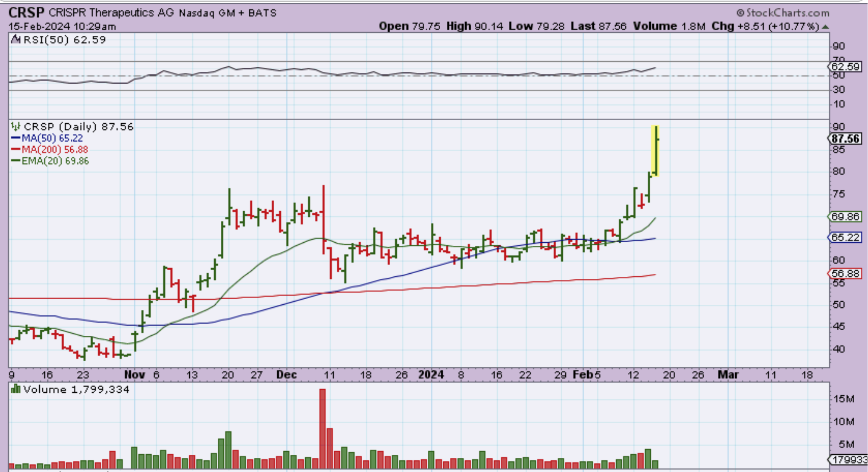Click the blue MA(50) legend line swatch
The height and width of the screenshot is (472, 868).
[16, 138]
